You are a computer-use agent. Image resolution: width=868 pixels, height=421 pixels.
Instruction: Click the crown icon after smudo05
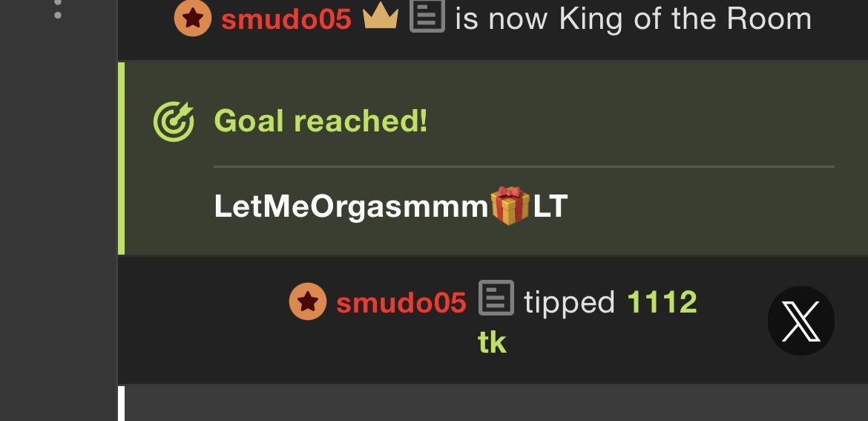(x=381, y=18)
